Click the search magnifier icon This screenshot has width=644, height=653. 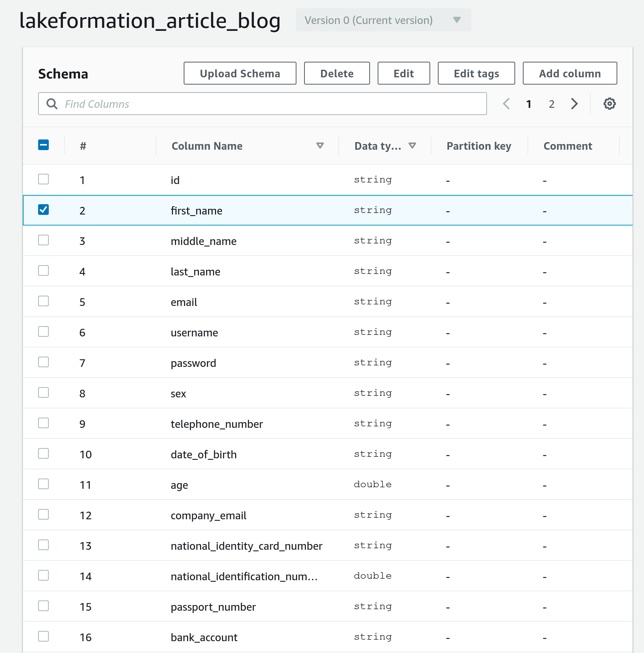(52, 104)
